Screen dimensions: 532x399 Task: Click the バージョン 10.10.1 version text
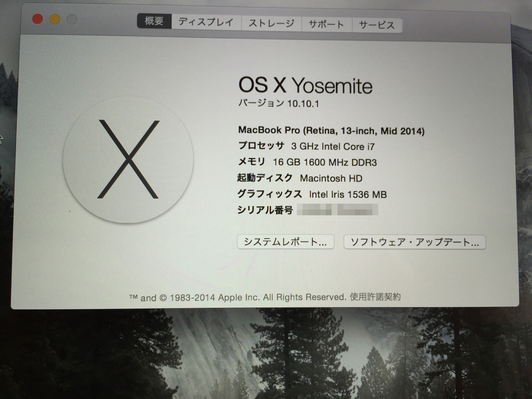click(278, 103)
